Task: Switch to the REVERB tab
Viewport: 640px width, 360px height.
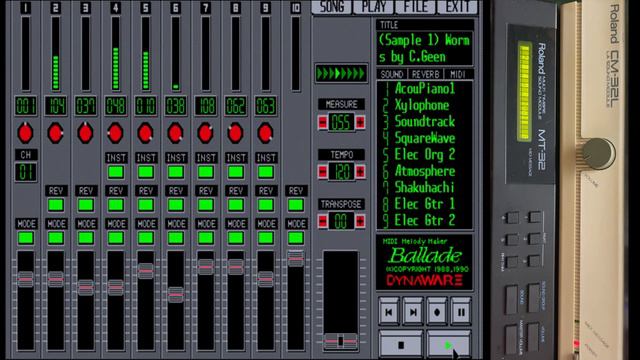Action: (x=425, y=74)
